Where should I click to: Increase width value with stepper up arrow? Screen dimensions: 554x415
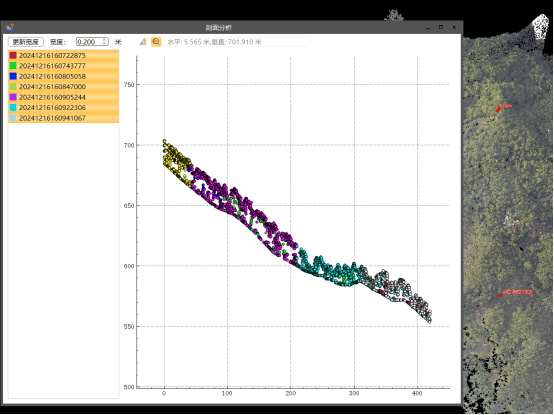[105, 40]
